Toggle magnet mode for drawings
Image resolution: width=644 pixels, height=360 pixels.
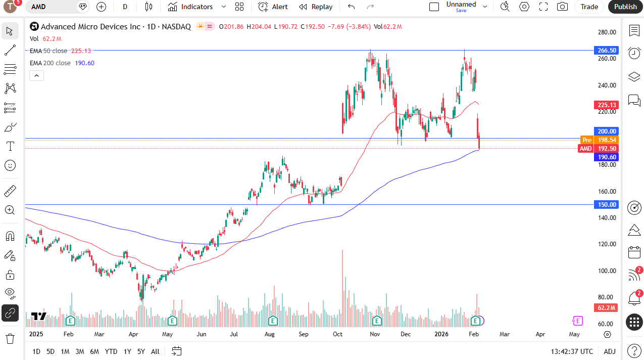[10, 236]
